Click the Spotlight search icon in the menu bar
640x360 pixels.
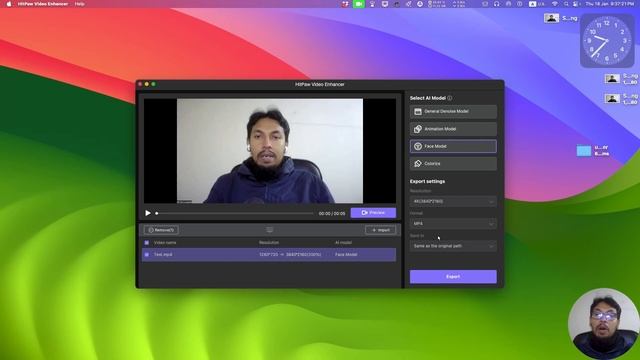(x=566, y=4)
